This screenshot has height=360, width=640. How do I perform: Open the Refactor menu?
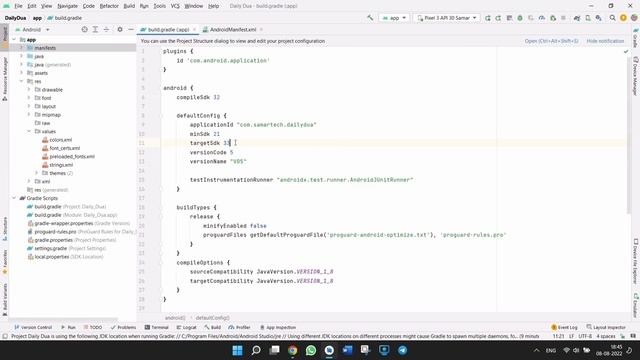pos(109,6)
